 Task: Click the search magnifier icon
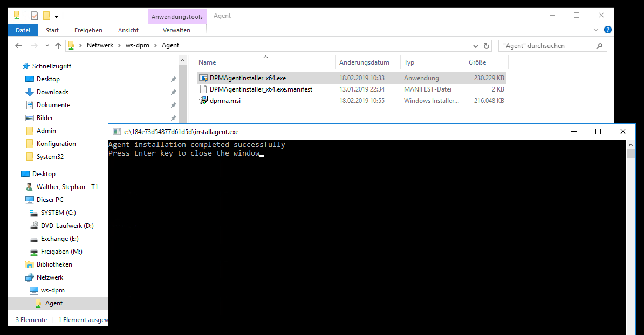600,46
